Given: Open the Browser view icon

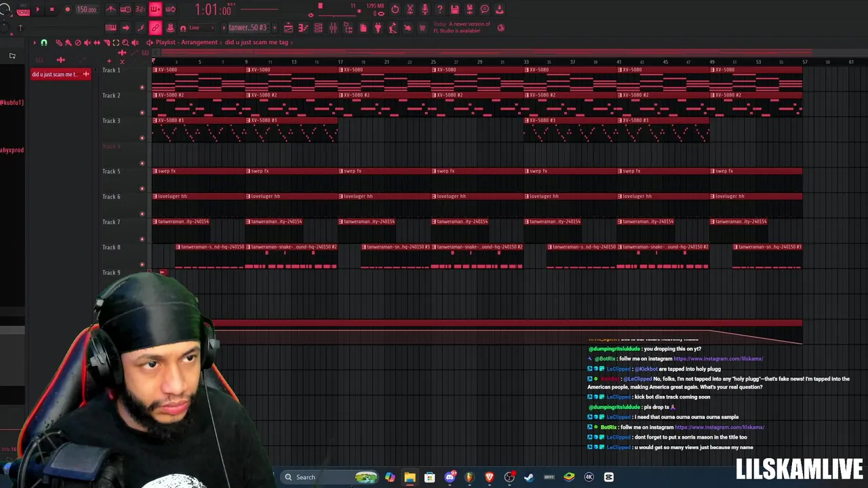Looking at the screenshot, I should [x=348, y=28].
